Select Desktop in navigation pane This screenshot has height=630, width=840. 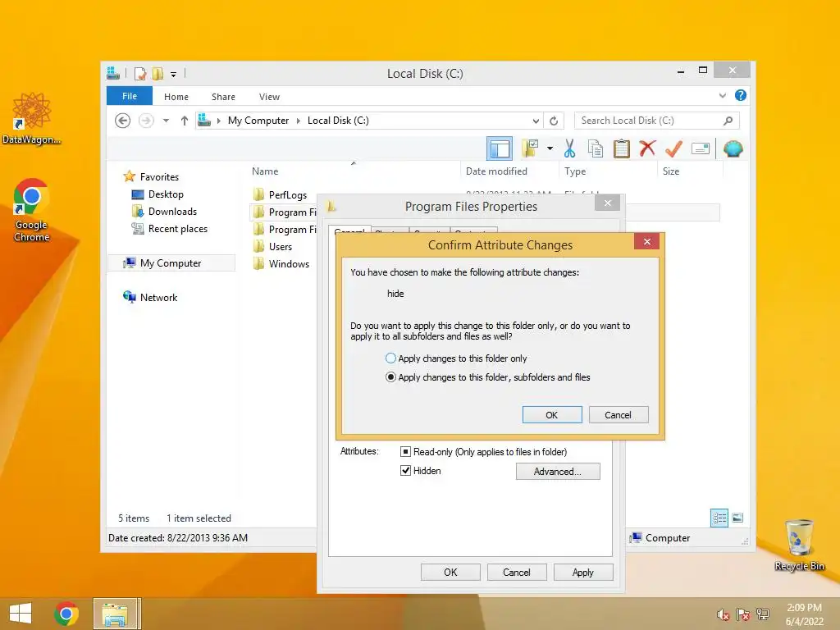(x=166, y=194)
